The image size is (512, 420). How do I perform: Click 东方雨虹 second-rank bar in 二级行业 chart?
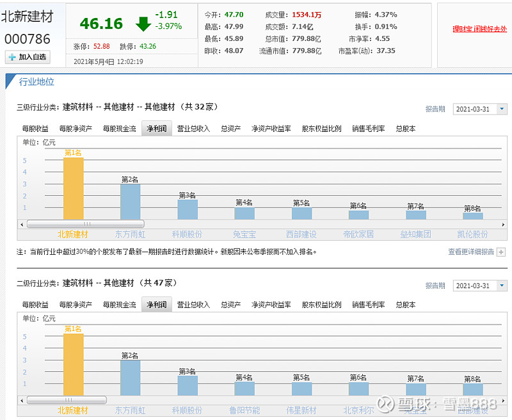(x=131, y=378)
